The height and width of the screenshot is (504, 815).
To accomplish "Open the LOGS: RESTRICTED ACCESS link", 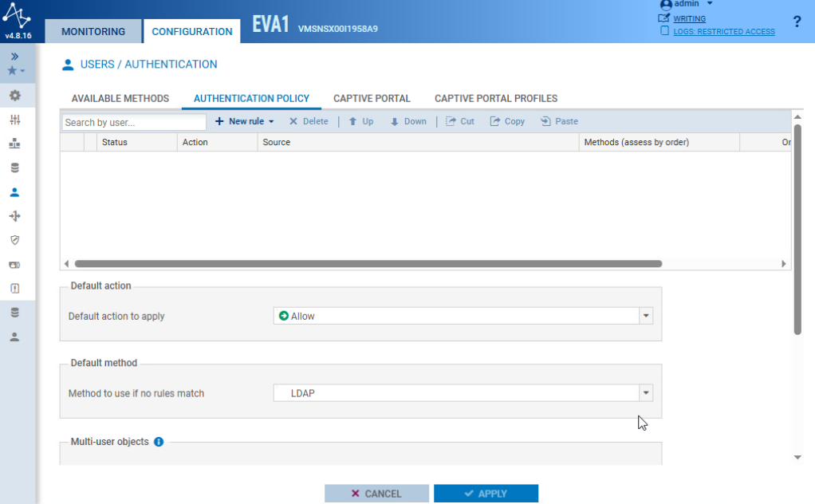I will pyautogui.click(x=724, y=32).
